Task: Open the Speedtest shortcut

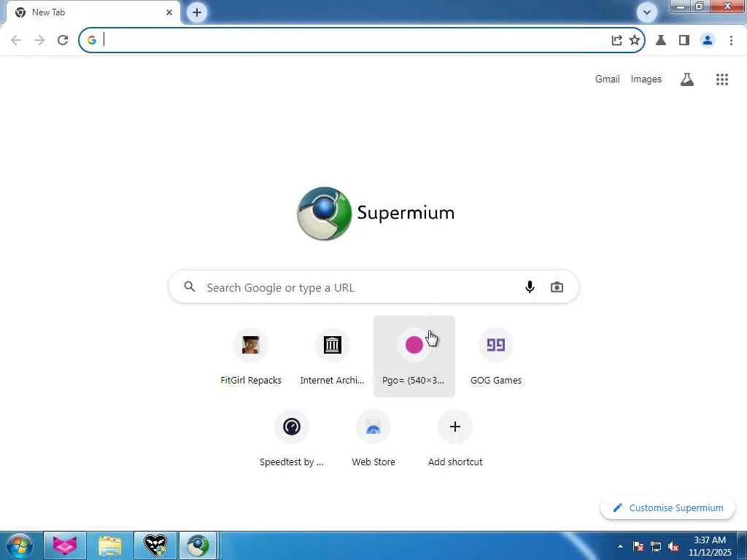Action: (292, 438)
